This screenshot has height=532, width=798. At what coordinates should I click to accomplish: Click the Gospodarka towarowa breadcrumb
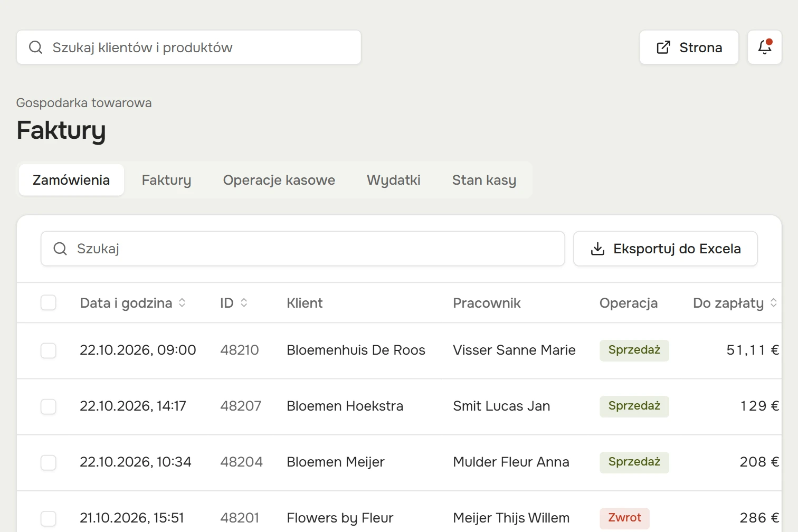pyautogui.click(x=84, y=103)
